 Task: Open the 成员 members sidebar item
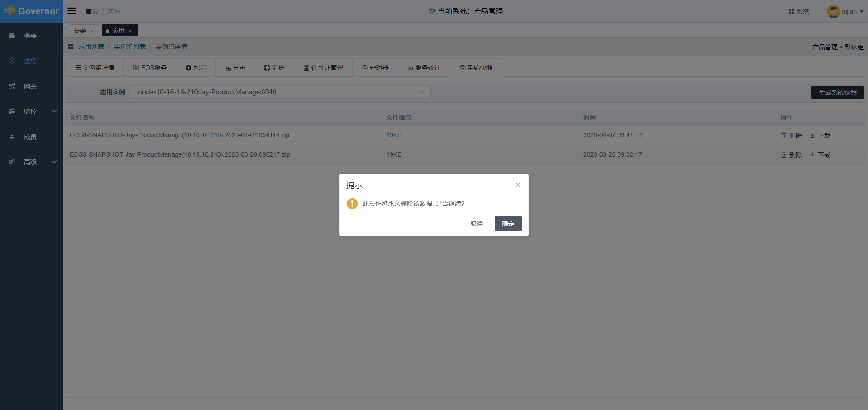30,137
